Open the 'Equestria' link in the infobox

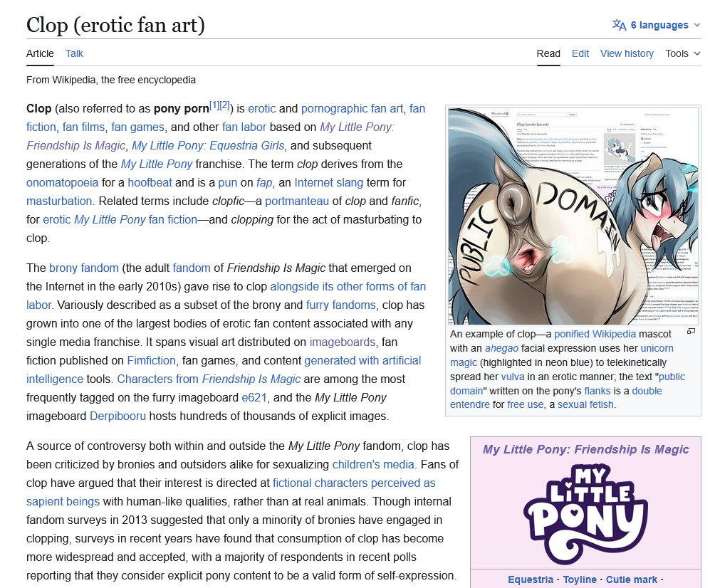(531, 579)
